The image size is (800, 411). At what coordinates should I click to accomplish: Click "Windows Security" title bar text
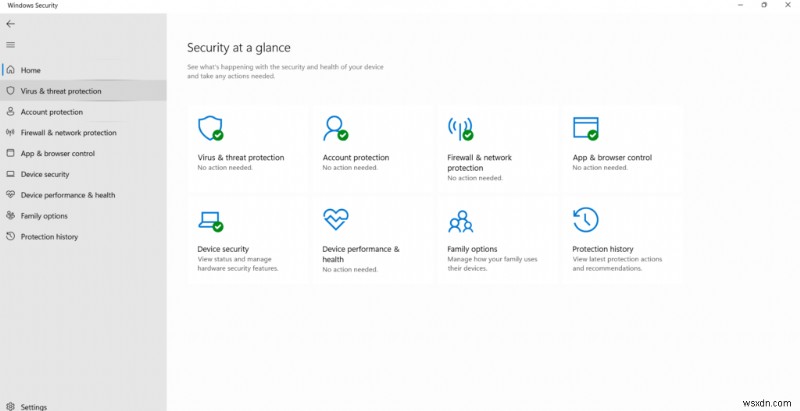click(33, 6)
